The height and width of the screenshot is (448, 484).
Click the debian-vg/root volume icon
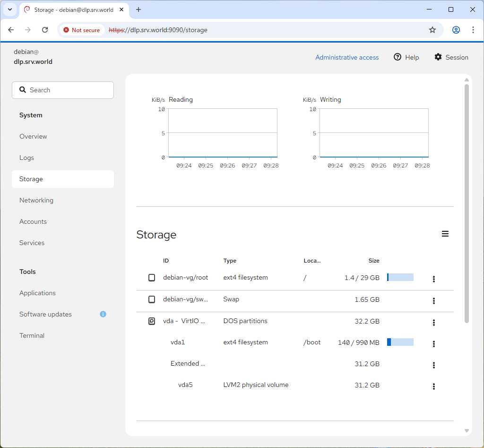[x=152, y=278]
